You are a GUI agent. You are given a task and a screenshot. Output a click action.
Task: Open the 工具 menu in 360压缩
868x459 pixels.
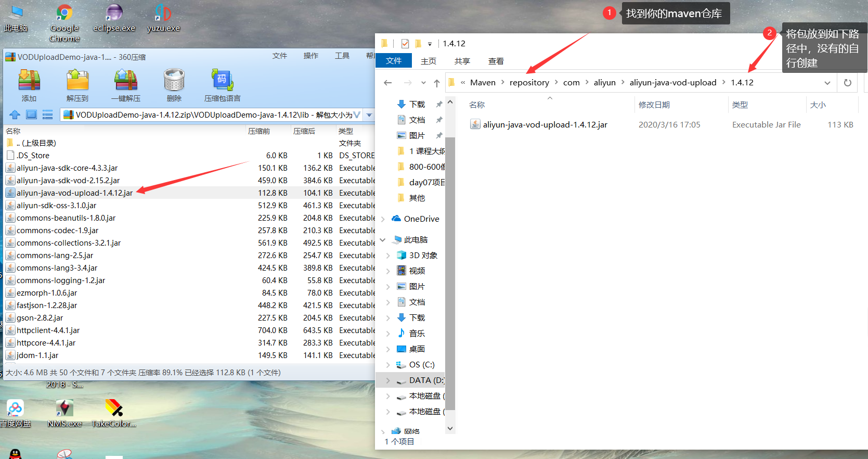pyautogui.click(x=342, y=56)
